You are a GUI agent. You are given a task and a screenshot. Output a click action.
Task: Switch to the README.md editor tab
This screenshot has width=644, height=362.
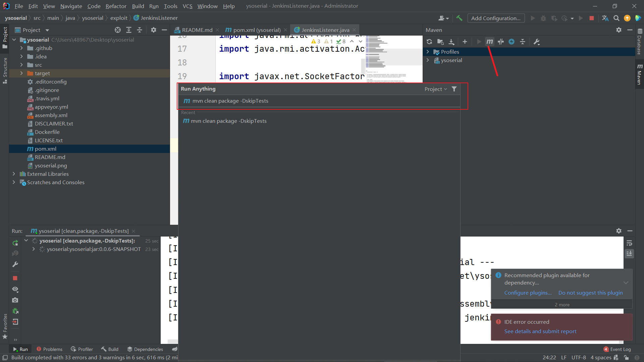(x=197, y=30)
